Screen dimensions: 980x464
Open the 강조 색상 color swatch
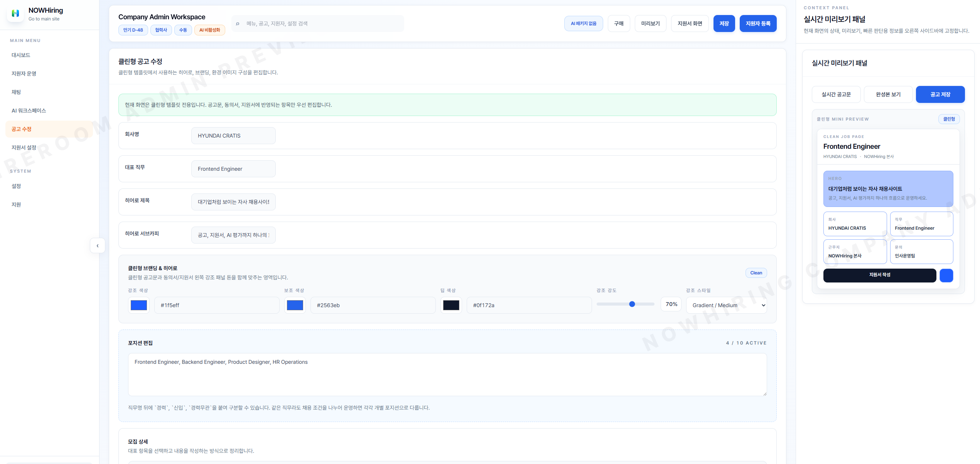(139, 305)
